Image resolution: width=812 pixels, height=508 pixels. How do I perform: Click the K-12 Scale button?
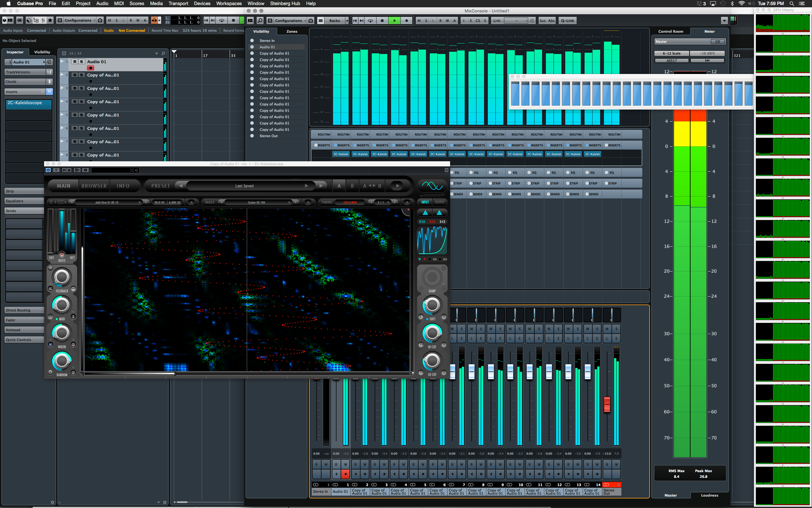671,53
